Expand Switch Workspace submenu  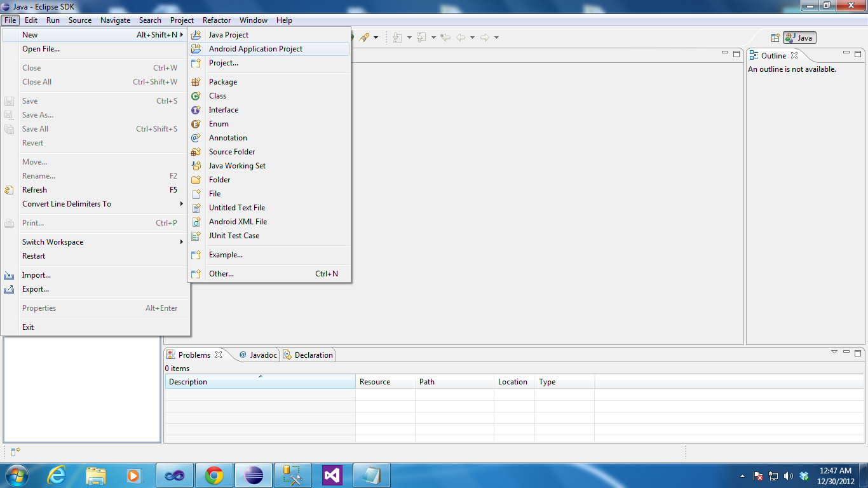click(x=95, y=242)
